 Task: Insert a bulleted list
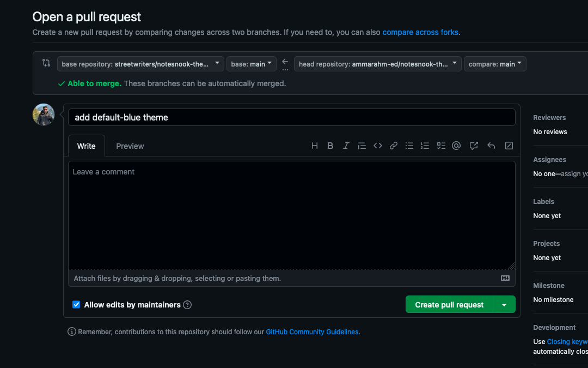[x=409, y=146]
